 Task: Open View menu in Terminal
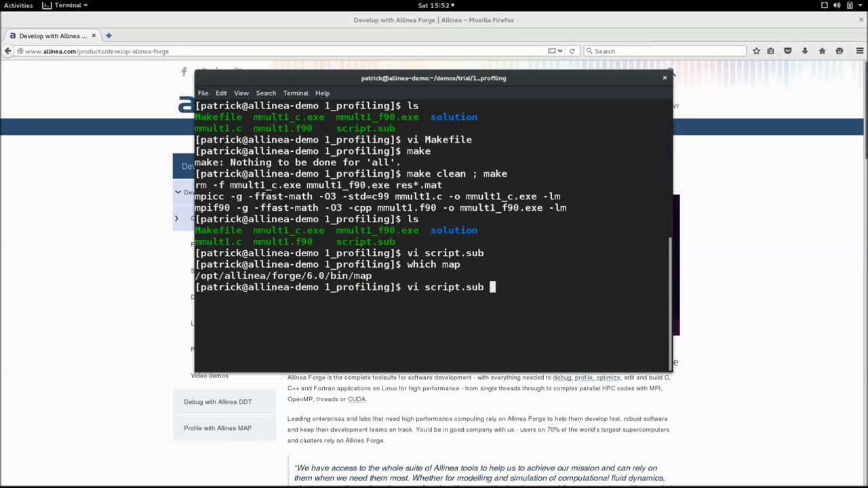241,93
